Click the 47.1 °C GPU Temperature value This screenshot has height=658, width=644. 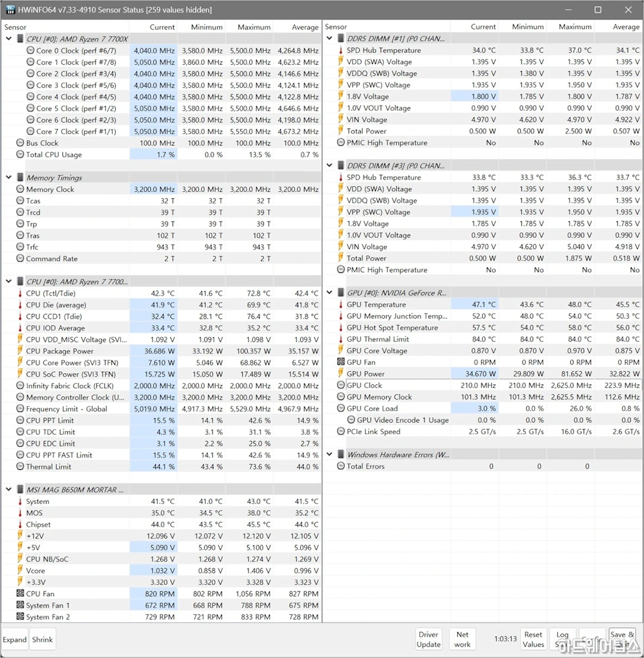(484, 304)
